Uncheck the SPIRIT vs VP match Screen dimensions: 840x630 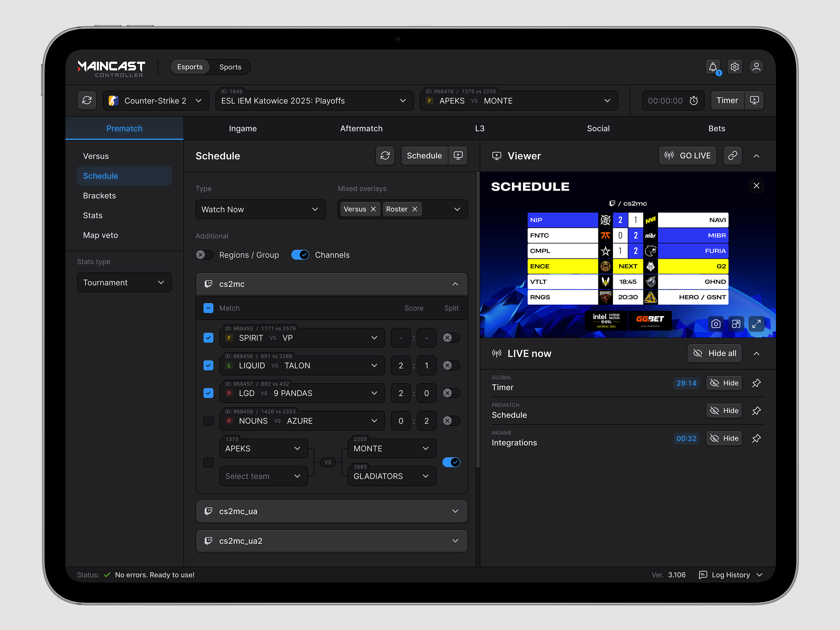[x=208, y=338]
